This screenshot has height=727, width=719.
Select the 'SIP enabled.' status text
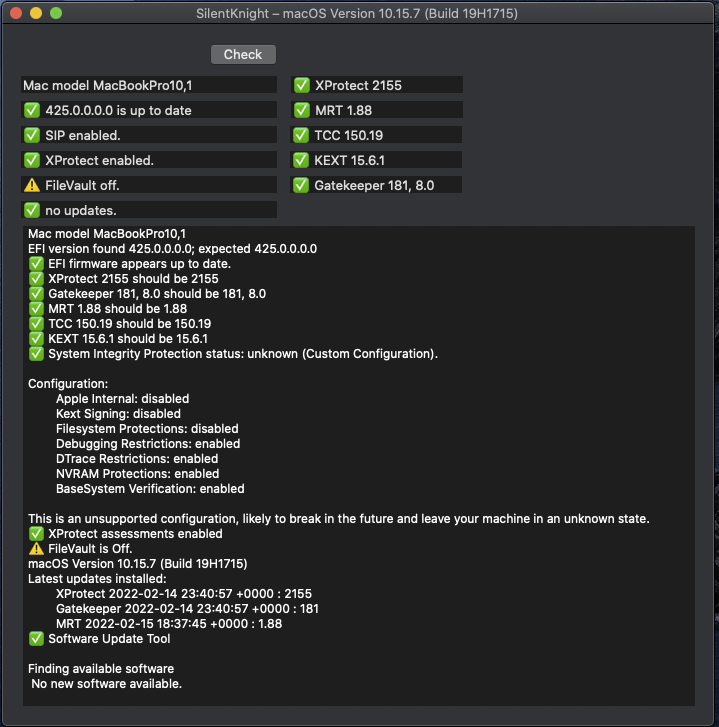point(83,135)
